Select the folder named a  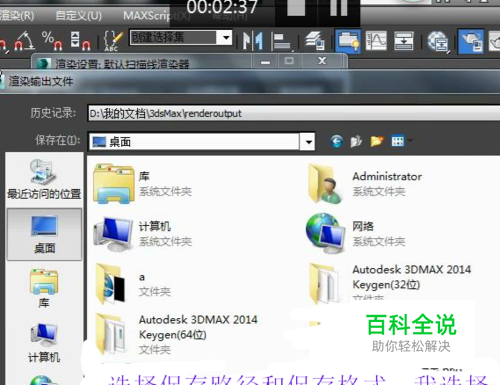[133, 283]
